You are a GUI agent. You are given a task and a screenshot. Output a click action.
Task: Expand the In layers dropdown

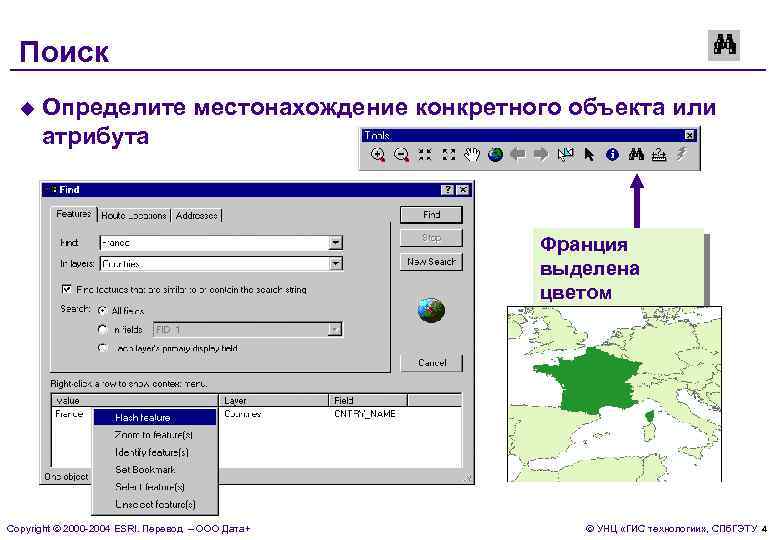pos(336,264)
